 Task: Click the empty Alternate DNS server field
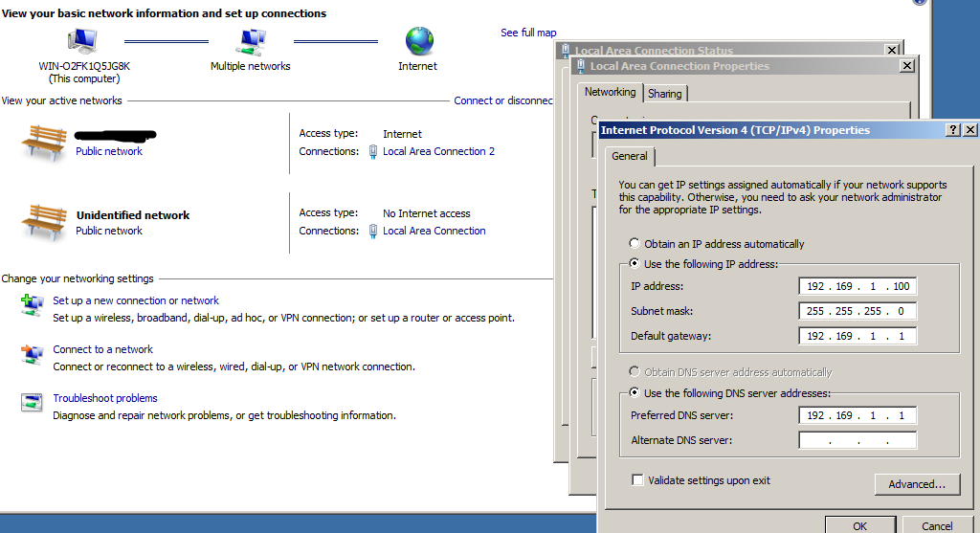tap(857, 440)
